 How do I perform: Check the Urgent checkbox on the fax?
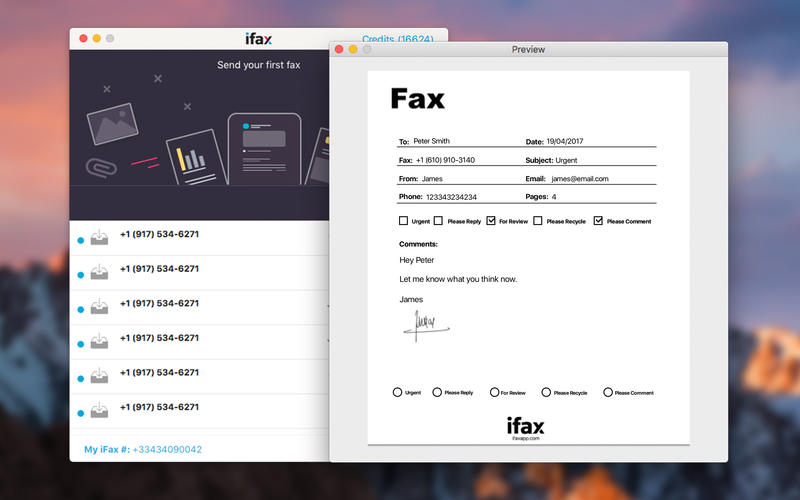[x=404, y=220]
